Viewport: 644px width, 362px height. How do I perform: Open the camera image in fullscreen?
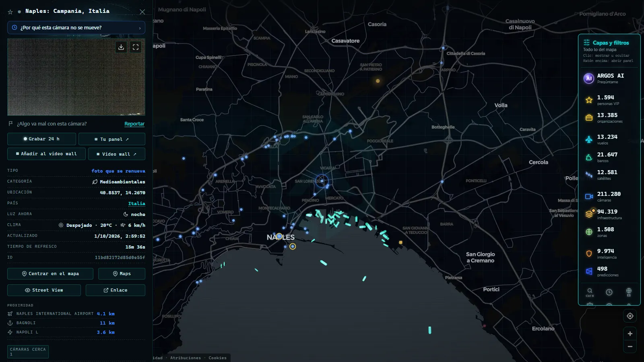tap(136, 47)
